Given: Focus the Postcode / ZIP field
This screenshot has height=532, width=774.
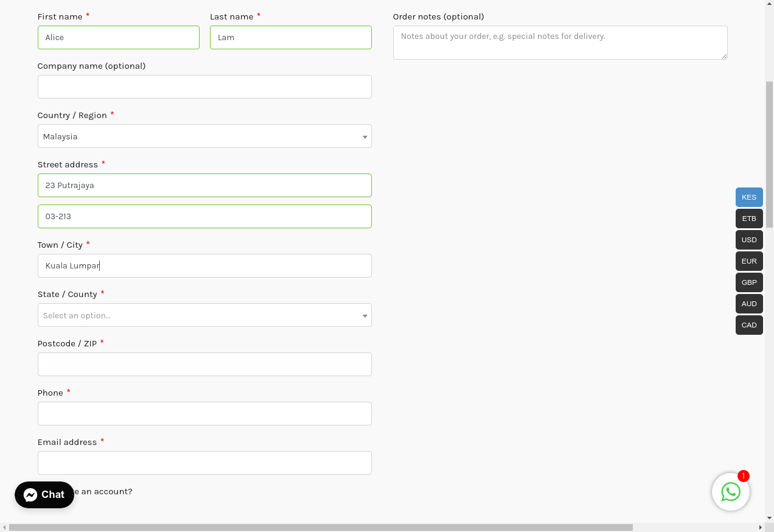Looking at the screenshot, I should point(204,365).
